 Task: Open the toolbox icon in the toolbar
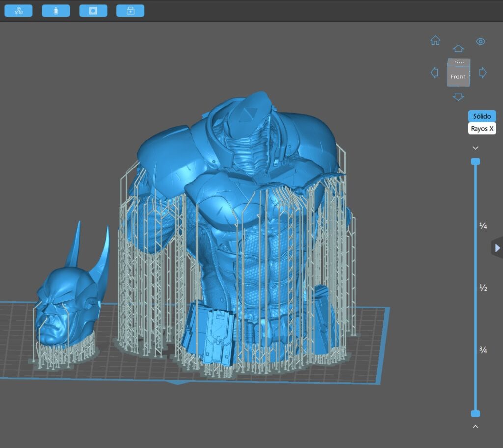(x=130, y=10)
